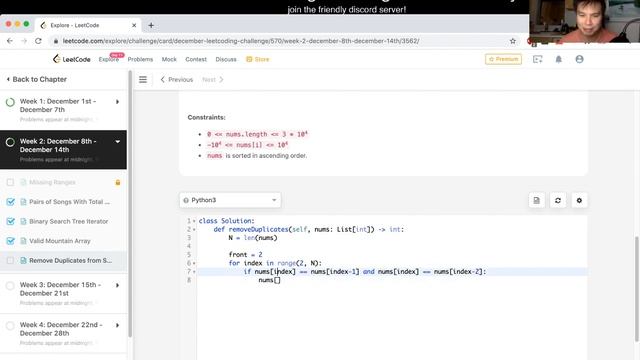Open the user profile avatar icon
The height and width of the screenshot is (360, 640).
point(579,59)
